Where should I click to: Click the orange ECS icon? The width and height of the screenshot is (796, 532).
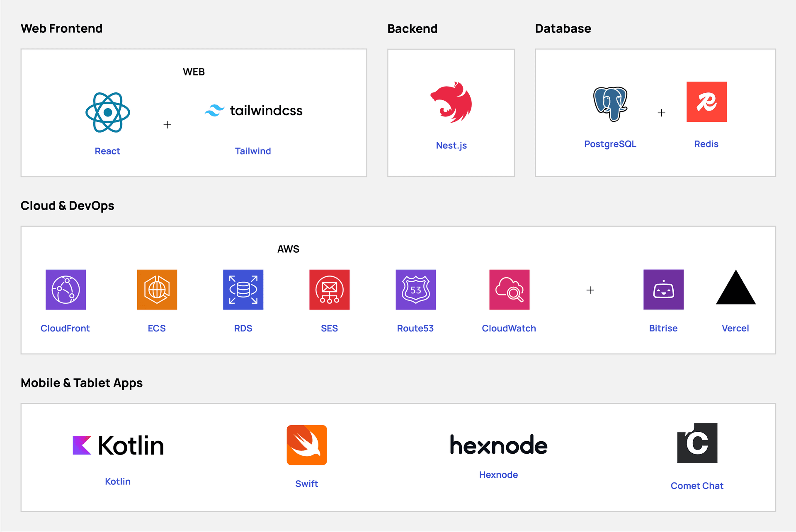click(x=157, y=290)
